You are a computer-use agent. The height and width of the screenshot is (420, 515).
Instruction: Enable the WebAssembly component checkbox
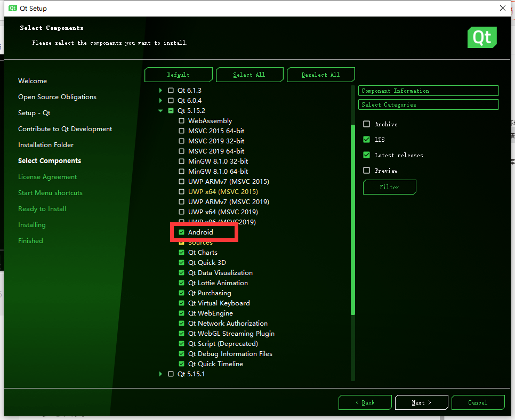coord(181,121)
